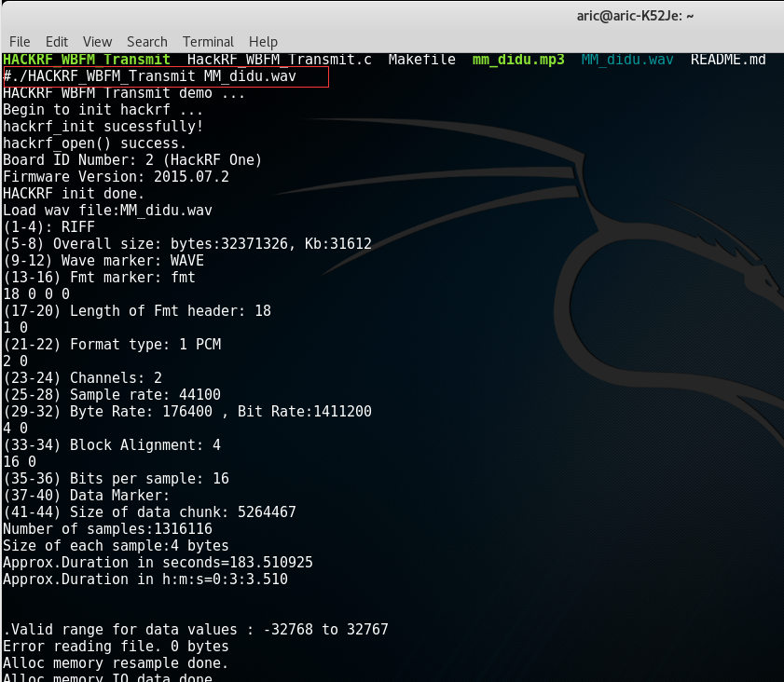
Task: Click the 'Size of data chunk: 5264467' line
Action: [x=149, y=512]
